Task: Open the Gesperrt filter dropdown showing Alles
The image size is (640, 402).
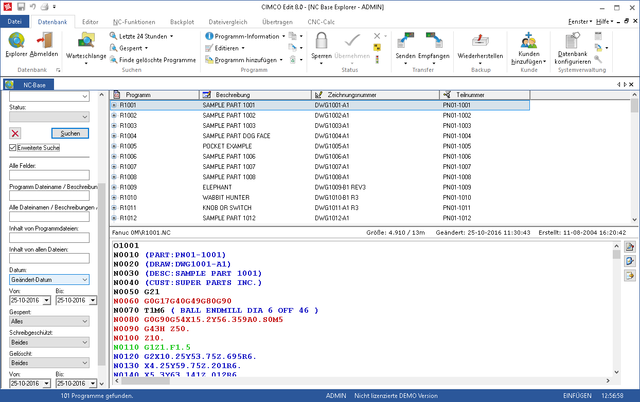Action: coord(49,321)
